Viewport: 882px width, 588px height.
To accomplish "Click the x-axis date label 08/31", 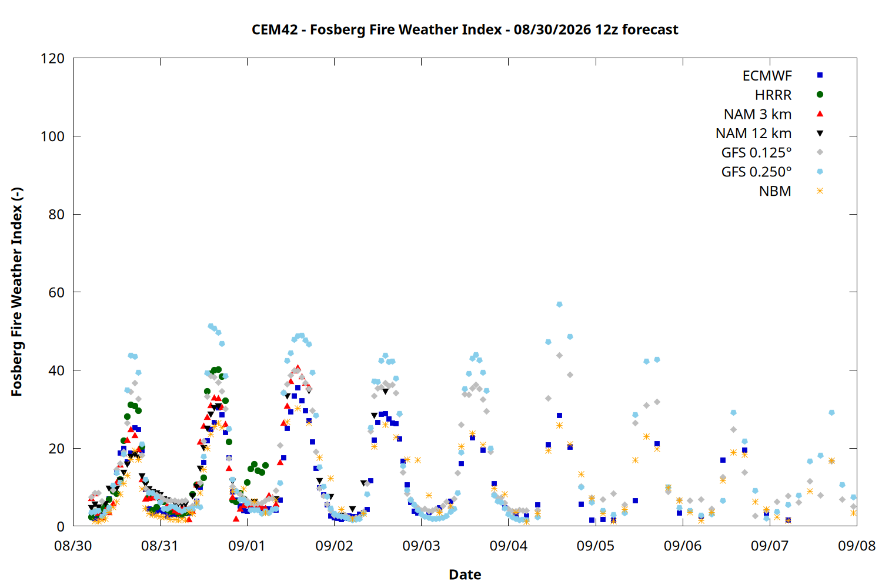I will 160,546.
